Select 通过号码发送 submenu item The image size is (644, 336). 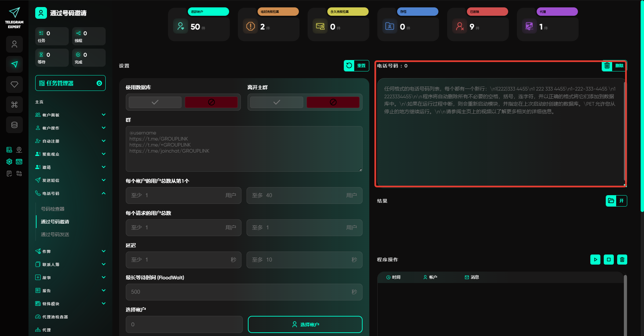click(55, 234)
